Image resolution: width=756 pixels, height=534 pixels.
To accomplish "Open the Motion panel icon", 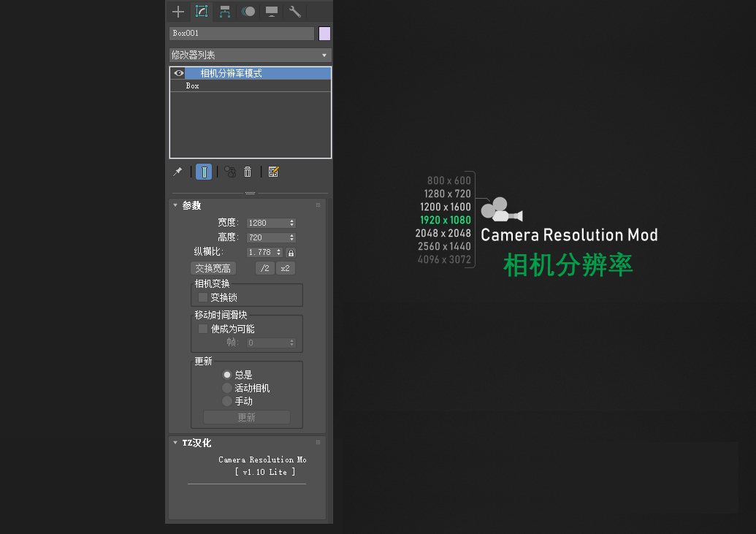I will click(248, 11).
